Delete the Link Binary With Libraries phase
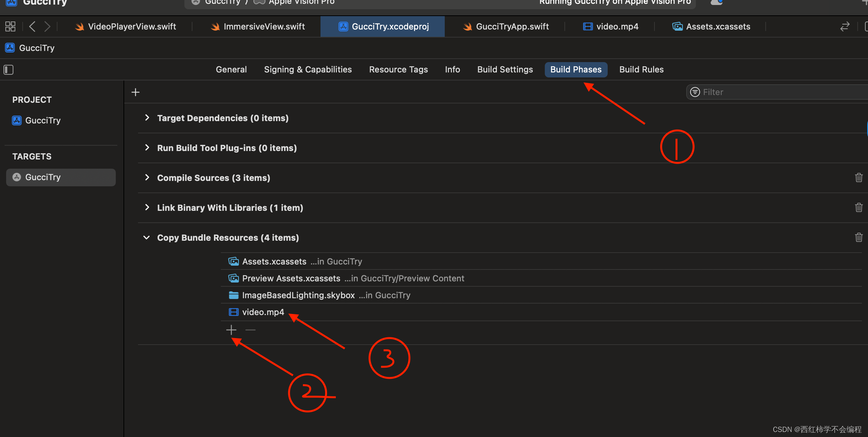Screen dimensions: 868x437 (858, 207)
